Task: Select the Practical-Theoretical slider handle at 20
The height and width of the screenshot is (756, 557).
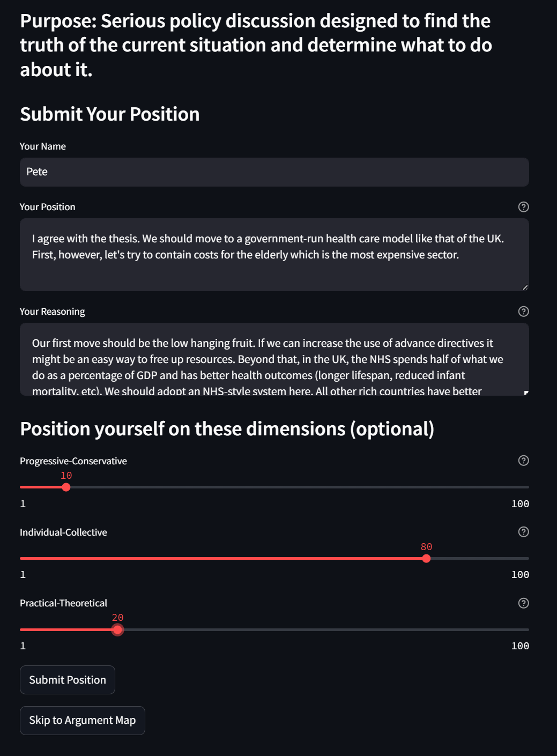Action: (x=117, y=630)
